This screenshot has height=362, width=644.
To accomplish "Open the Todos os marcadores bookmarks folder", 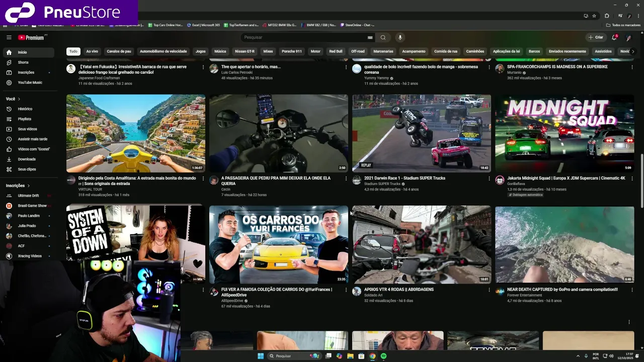I will click(623, 25).
